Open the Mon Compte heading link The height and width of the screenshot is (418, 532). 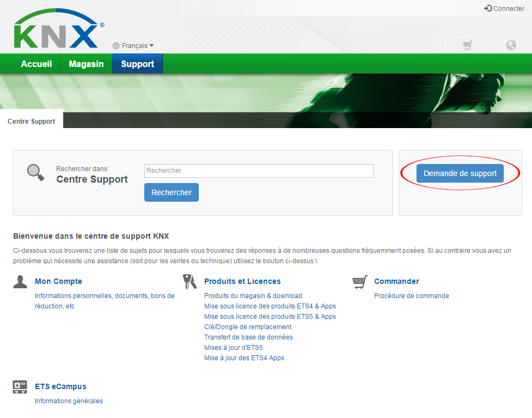pos(58,282)
